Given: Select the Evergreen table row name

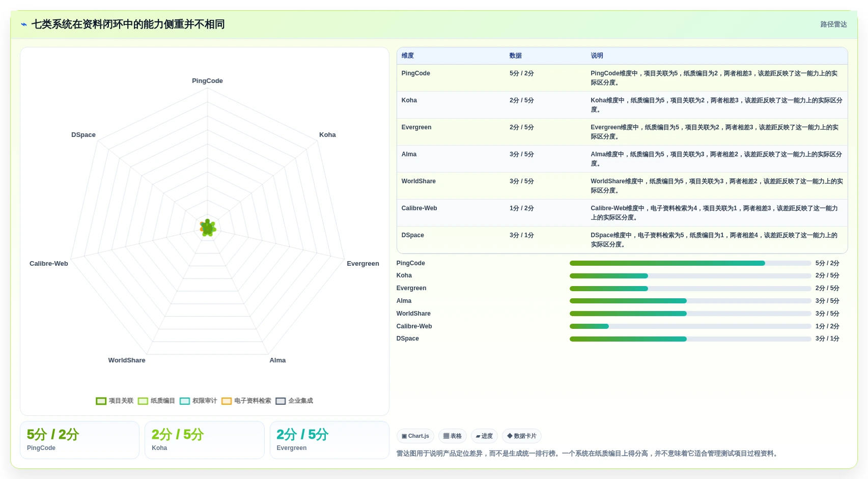Looking at the screenshot, I should click(x=416, y=127).
